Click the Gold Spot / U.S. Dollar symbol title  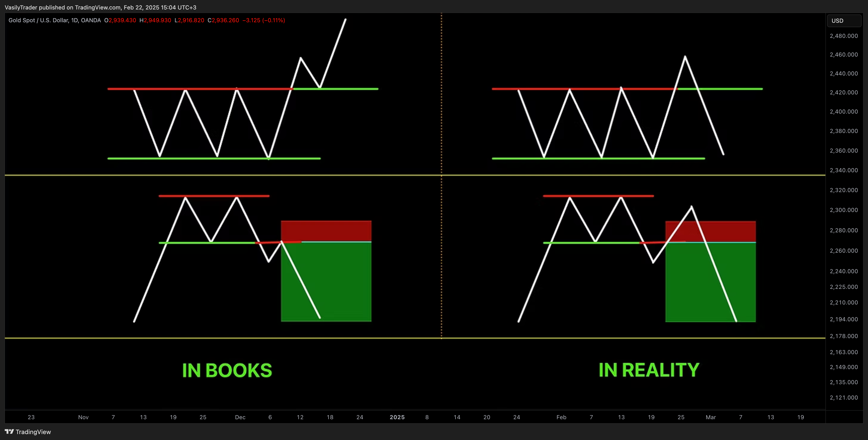pyautogui.click(x=55, y=20)
